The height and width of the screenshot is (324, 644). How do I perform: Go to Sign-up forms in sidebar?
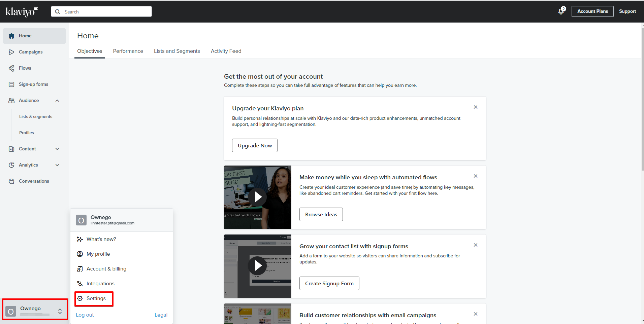[x=34, y=84]
